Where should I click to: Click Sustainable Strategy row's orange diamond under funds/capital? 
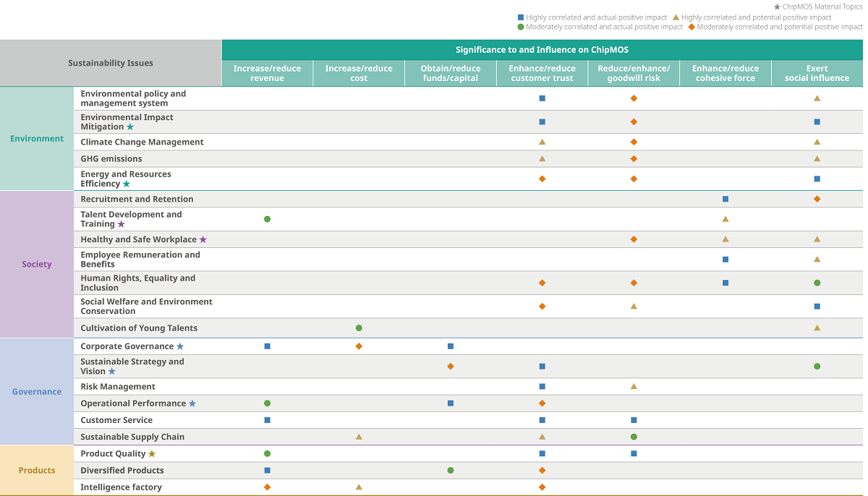(x=451, y=367)
